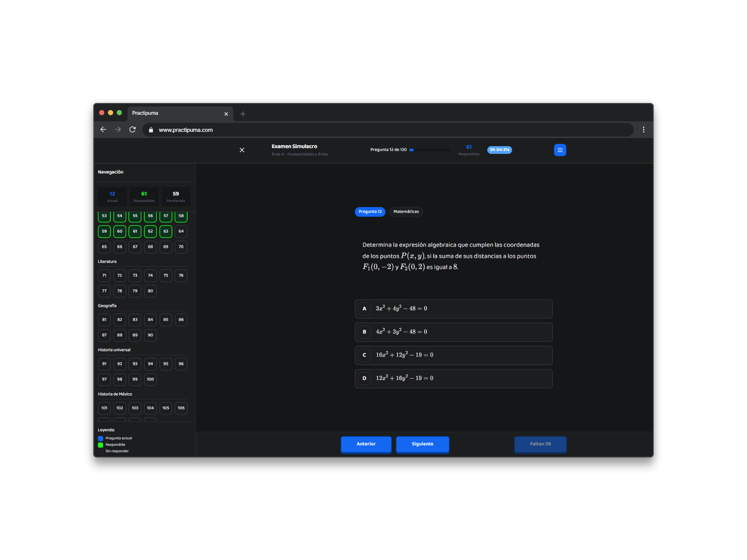Click the Matemáticas subject tag
747x560 pixels.
[x=406, y=212]
